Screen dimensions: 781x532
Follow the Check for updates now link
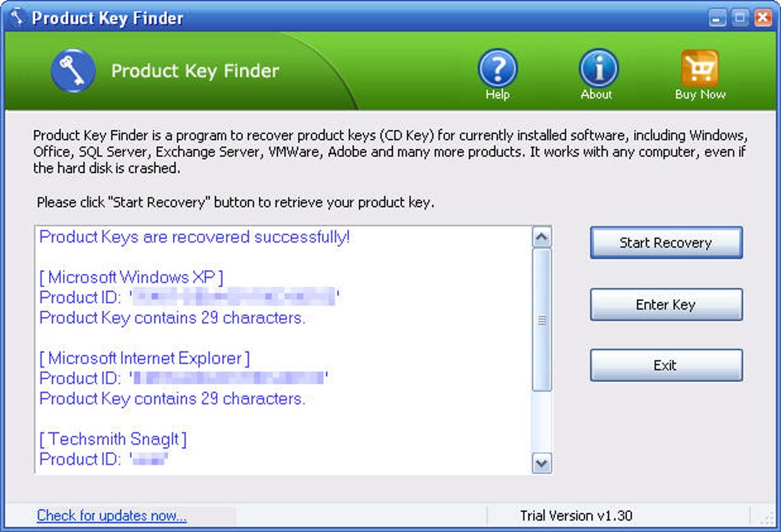(x=112, y=516)
